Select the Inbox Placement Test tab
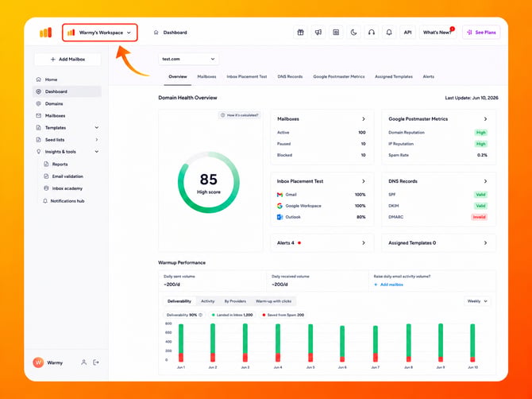The height and width of the screenshot is (399, 532). click(247, 77)
